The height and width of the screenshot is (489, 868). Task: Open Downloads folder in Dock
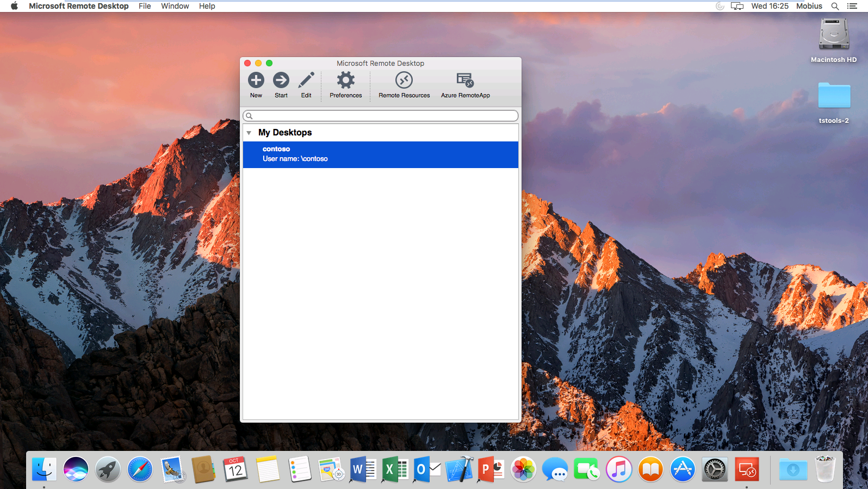(x=793, y=469)
